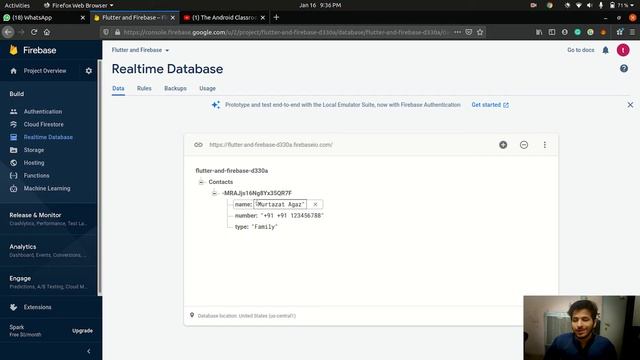Open Flutter and Firebase project dropdown
The height and width of the screenshot is (360, 640).
pyautogui.click(x=140, y=50)
